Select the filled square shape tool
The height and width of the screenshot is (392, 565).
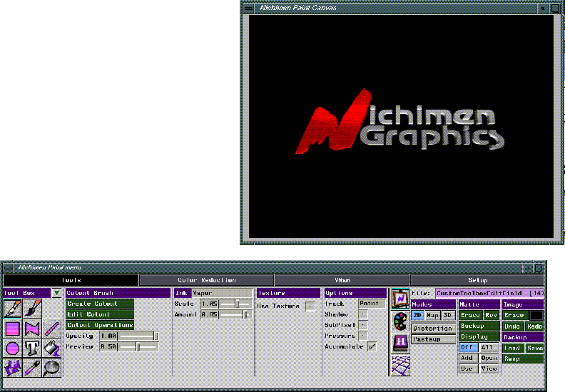click(x=13, y=329)
